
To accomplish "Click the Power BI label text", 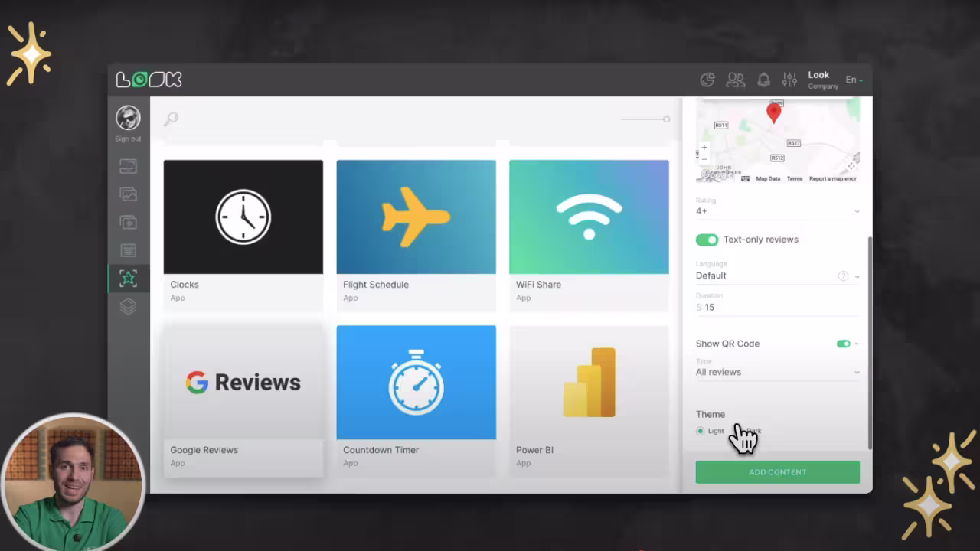I will tap(534, 450).
